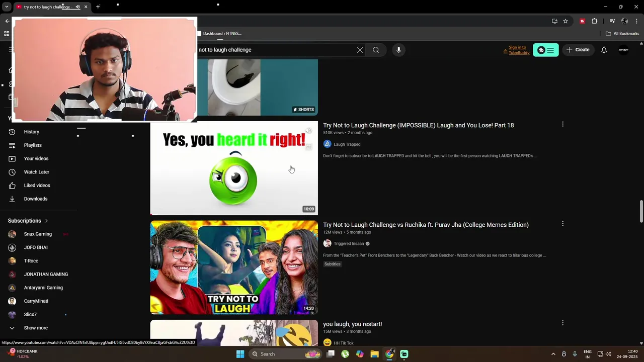Image resolution: width=644 pixels, height=362 pixels.
Task: Open Chrome media controls icon
Action: 612,21
